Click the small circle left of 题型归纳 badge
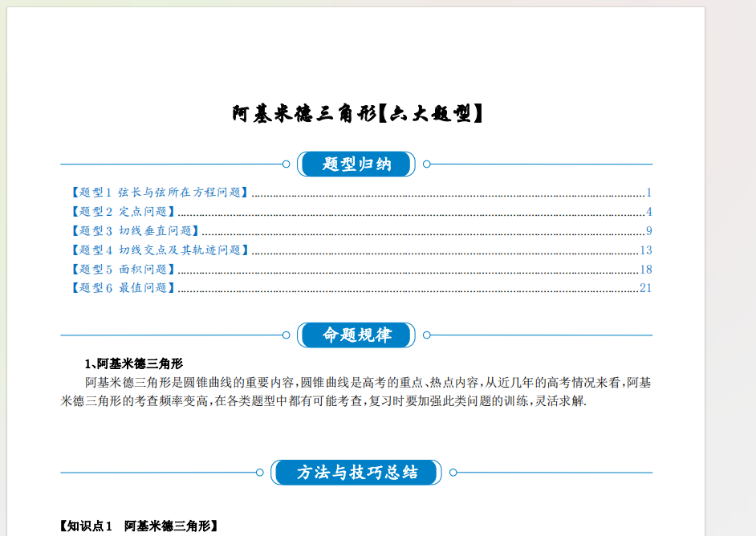 (287, 164)
